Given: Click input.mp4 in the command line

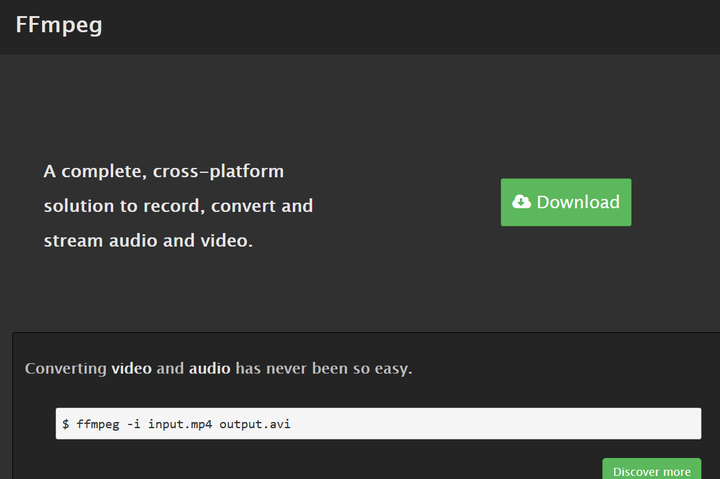Looking at the screenshot, I should [x=180, y=424].
